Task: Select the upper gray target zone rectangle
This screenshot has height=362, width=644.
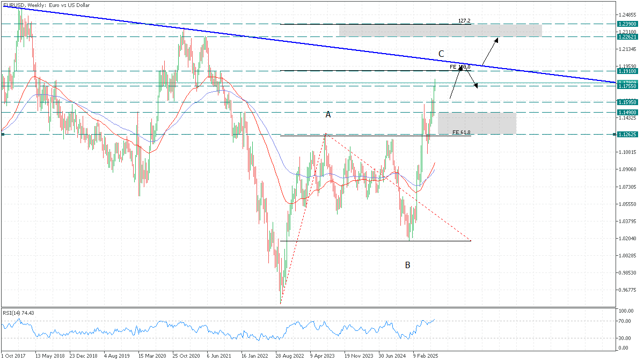Action: [440, 31]
